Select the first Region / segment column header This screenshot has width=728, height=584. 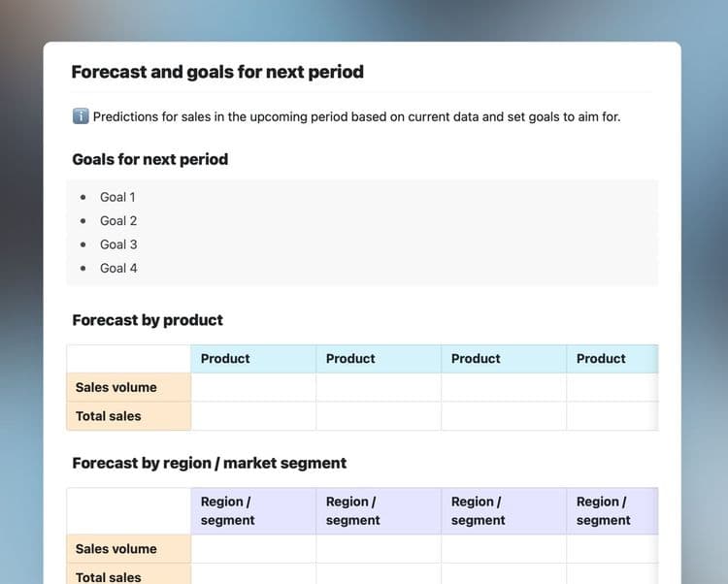pyautogui.click(x=253, y=510)
